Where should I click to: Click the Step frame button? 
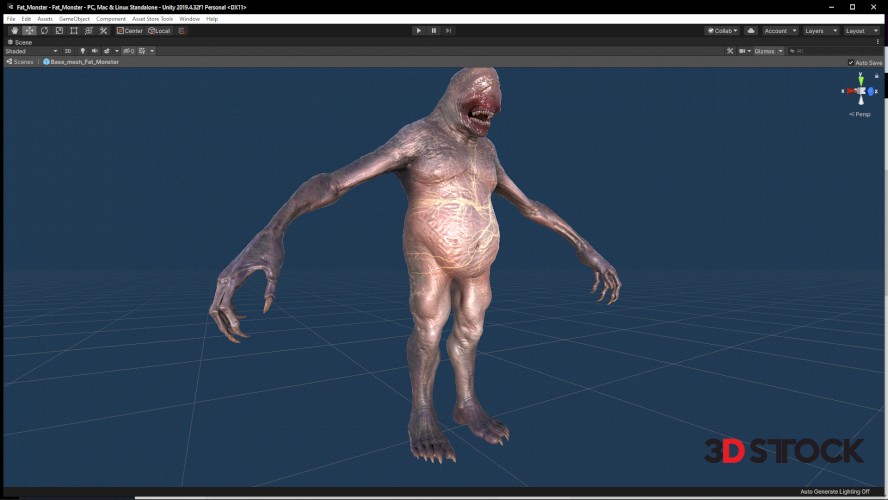click(449, 31)
